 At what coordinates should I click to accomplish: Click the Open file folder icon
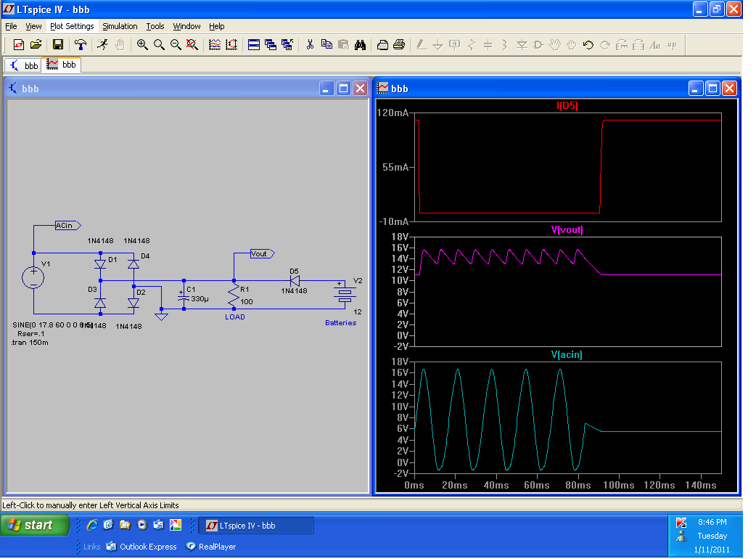(36, 45)
